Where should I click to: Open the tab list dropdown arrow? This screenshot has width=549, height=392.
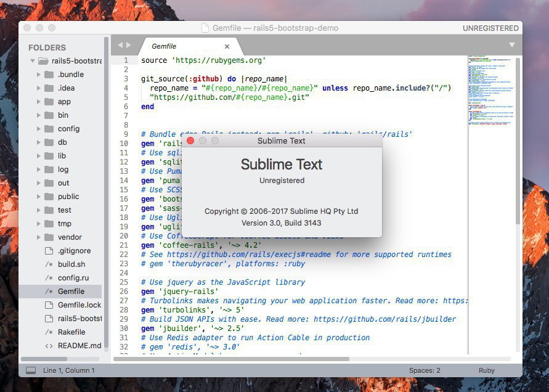pyautogui.click(x=511, y=45)
